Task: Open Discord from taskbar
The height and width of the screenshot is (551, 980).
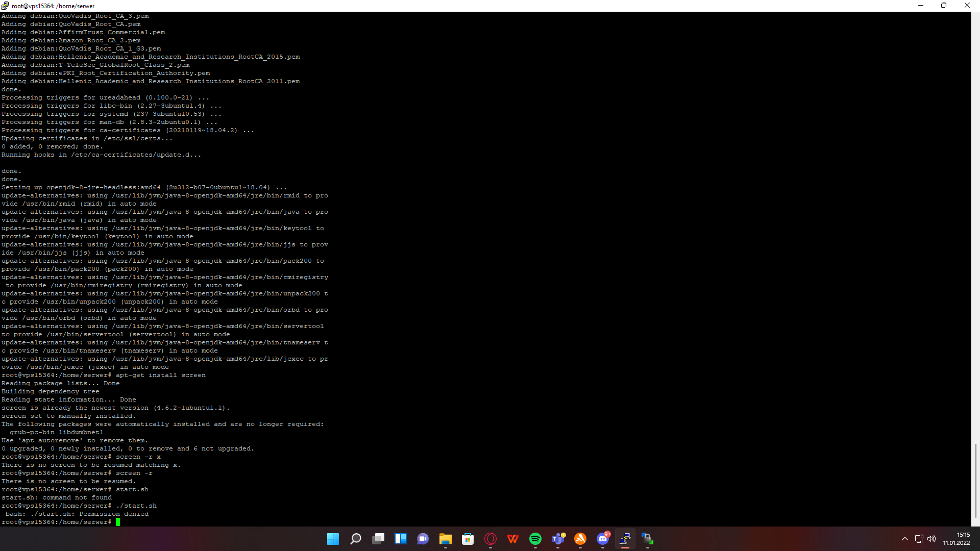Action: point(603,539)
